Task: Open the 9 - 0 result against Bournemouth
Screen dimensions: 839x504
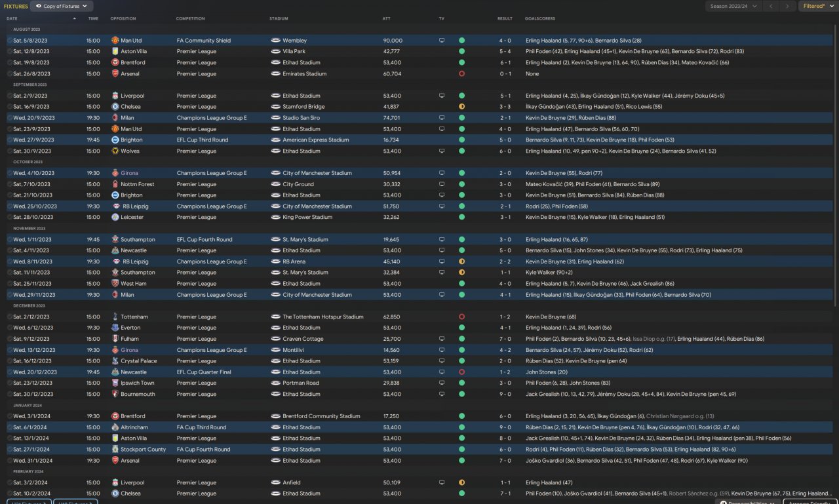Action: coord(505,395)
